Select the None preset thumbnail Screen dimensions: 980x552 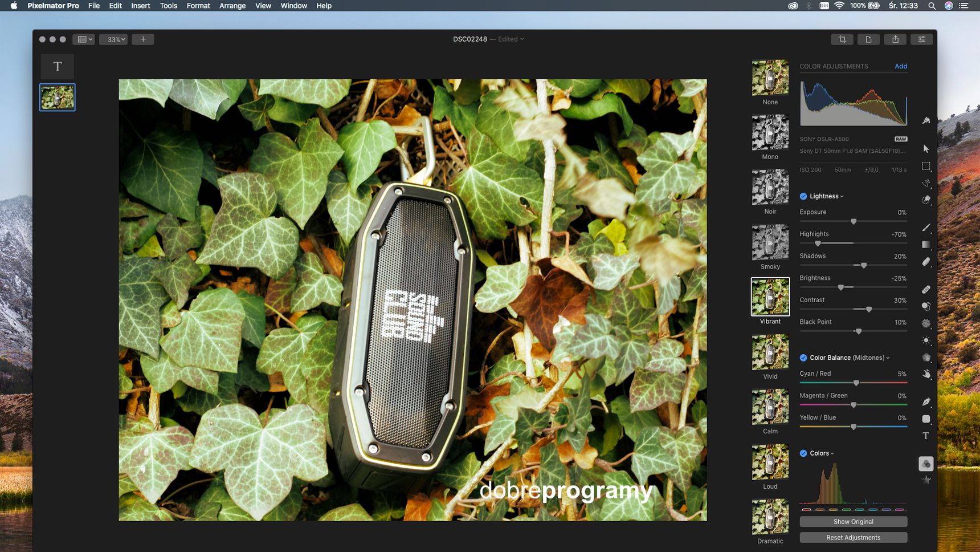[x=770, y=78]
